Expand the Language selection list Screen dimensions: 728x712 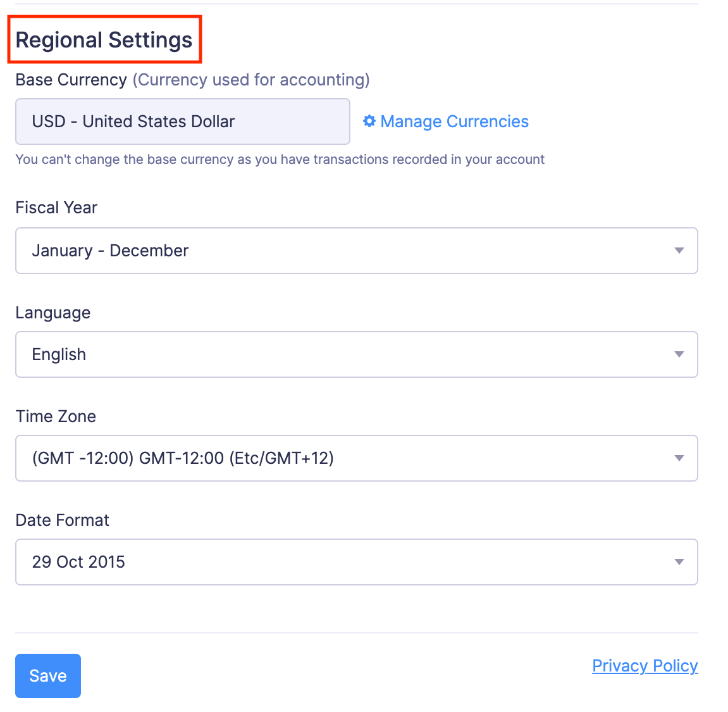coord(356,354)
